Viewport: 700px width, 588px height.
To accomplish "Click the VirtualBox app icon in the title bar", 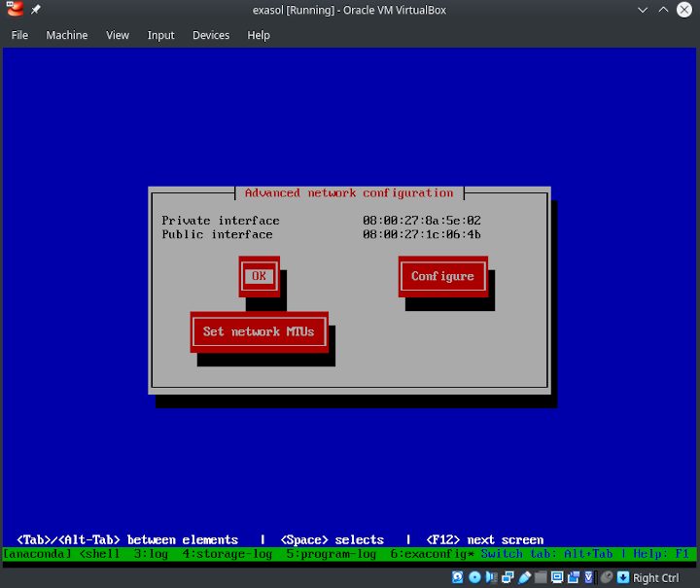I will click(15, 9).
